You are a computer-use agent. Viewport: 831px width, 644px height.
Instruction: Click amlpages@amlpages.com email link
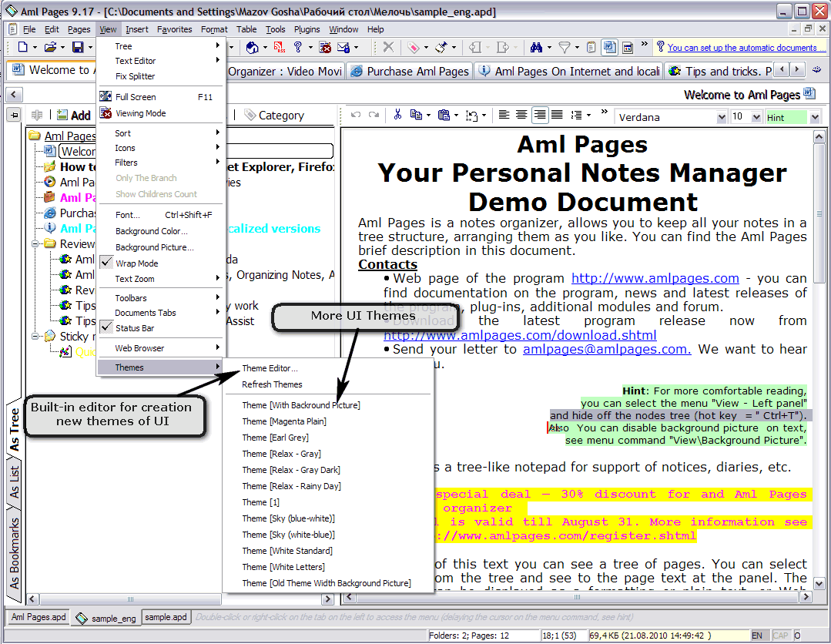[x=607, y=349]
